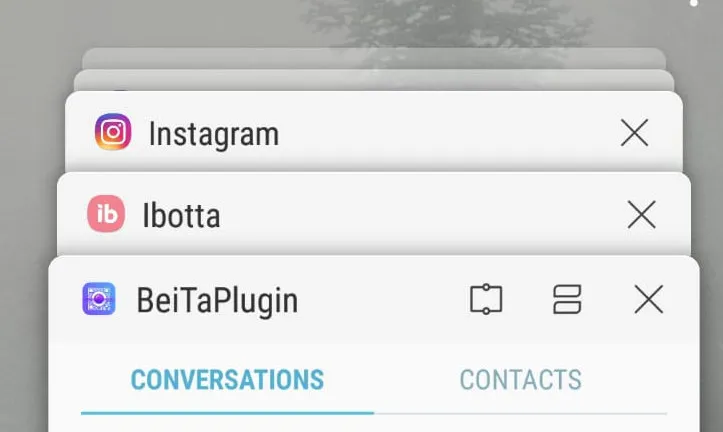This screenshot has width=723, height=432.
Task: Tap the Instagram app icon
Action: click(113, 132)
